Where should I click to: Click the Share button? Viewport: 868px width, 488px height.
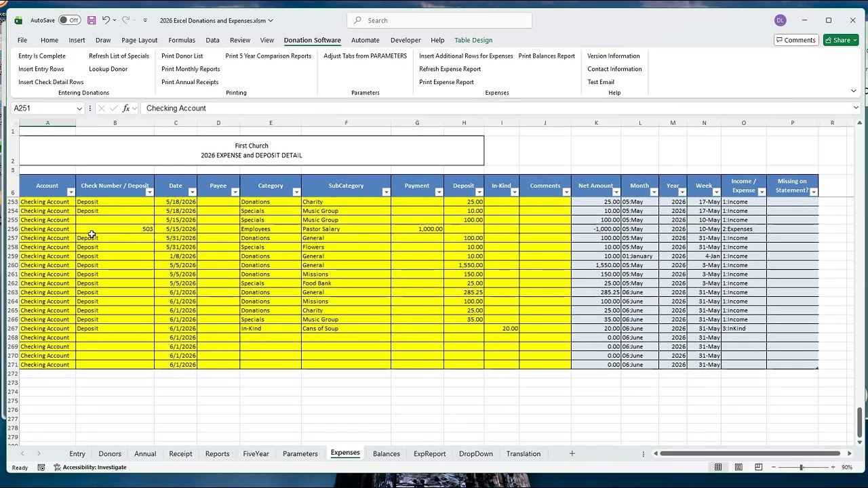click(x=841, y=40)
